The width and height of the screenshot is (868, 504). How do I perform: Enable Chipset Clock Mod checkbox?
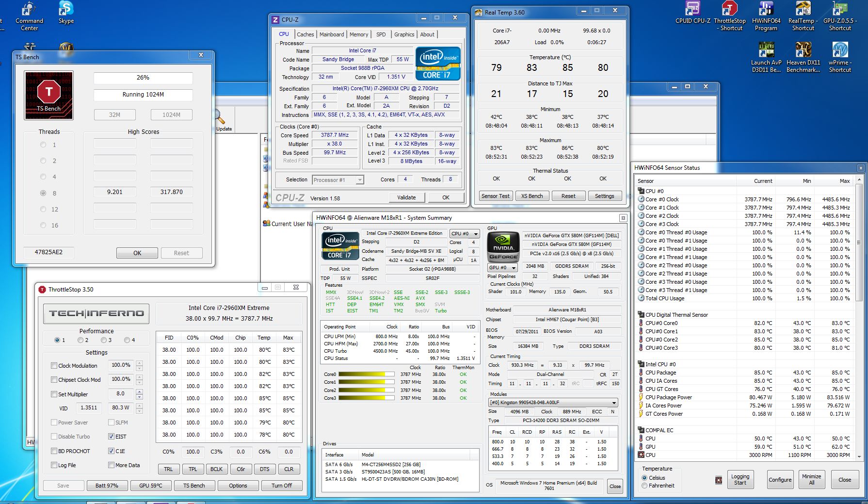tap(54, 380)
